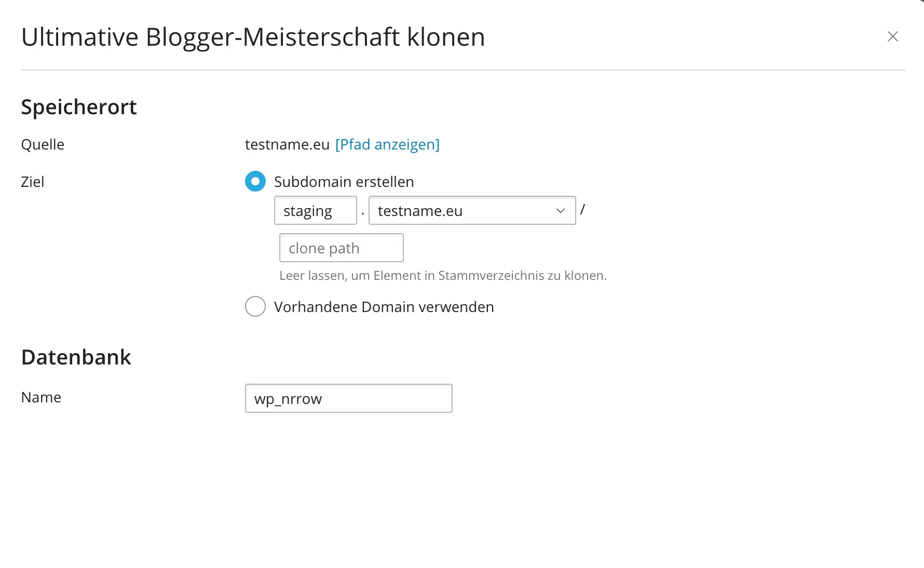Select the text wp_nrrow in the database field
This screenshot has height=568, width=924.
(288, 398)
